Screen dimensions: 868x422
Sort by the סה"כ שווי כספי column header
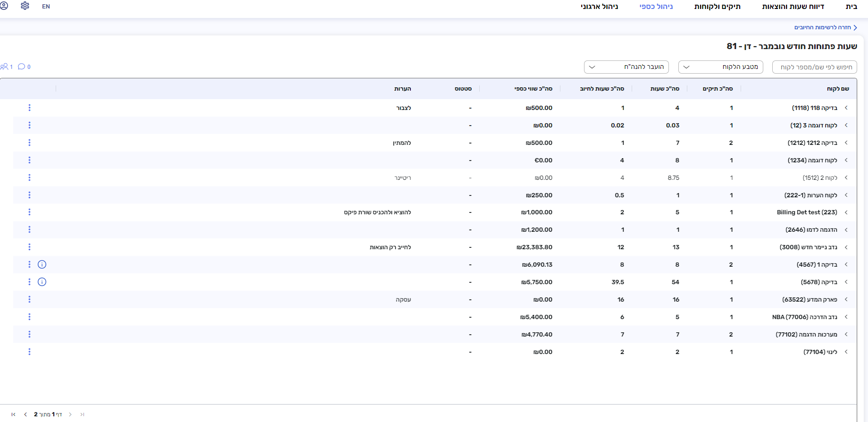pos(533,89)
